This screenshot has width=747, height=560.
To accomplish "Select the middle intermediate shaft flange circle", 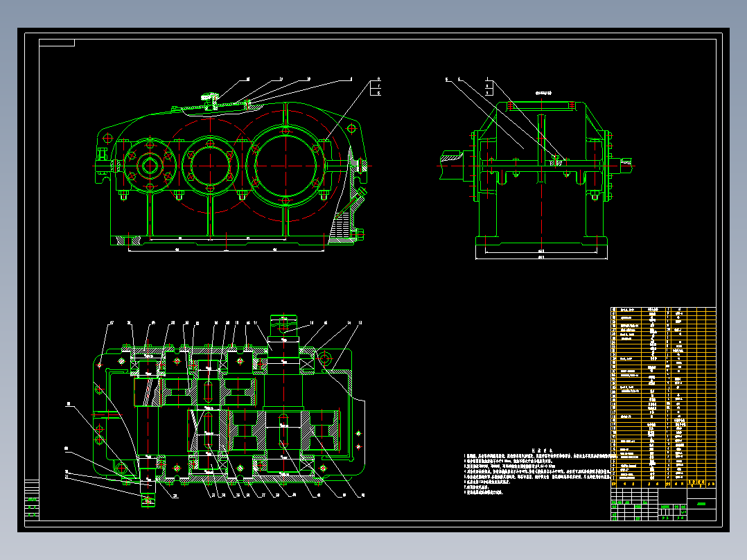I will point(209,165).
